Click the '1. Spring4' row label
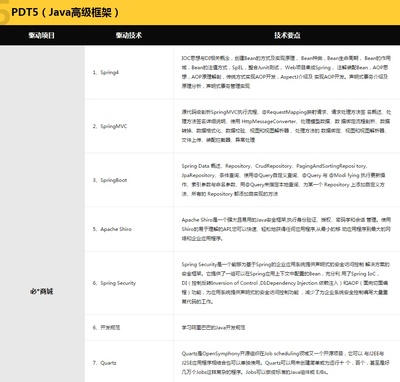Image resolution: width=400 pixels, height=382 pixels. [106, 72]
